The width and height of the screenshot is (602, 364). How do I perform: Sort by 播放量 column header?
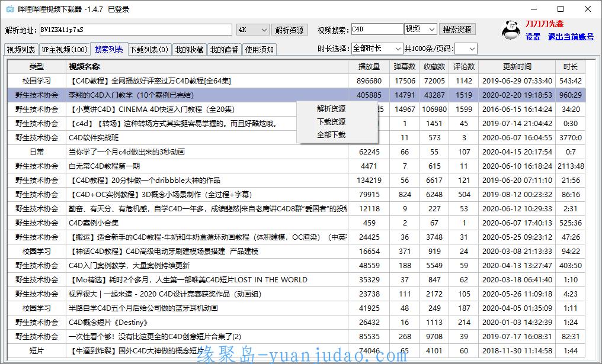point(369,67)
